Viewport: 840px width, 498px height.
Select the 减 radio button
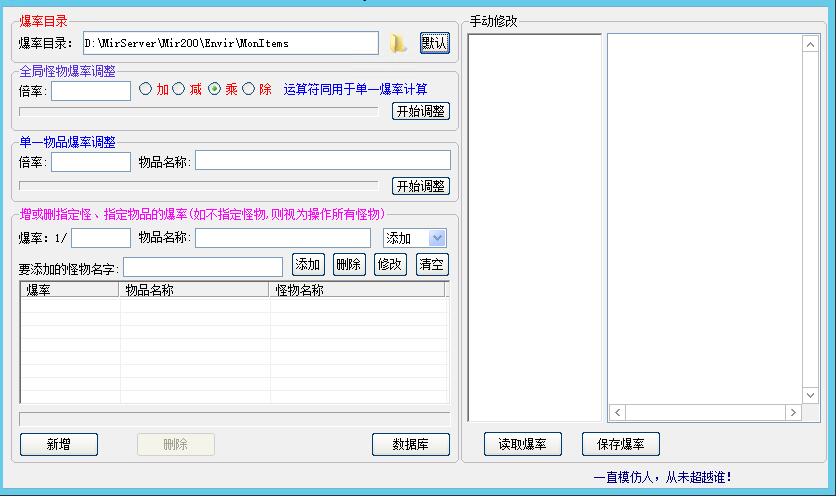click(x=179, y=89)
